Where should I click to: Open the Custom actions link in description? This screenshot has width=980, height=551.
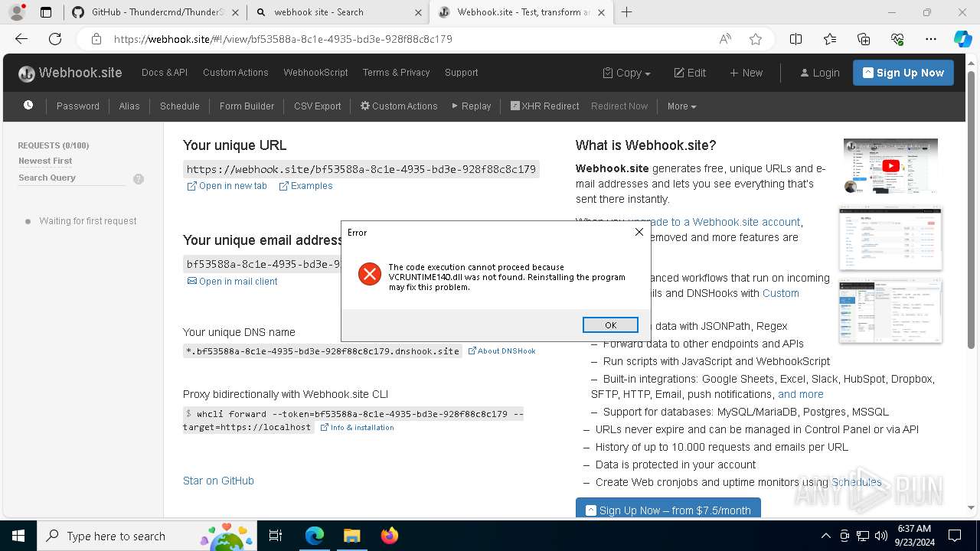780,293
